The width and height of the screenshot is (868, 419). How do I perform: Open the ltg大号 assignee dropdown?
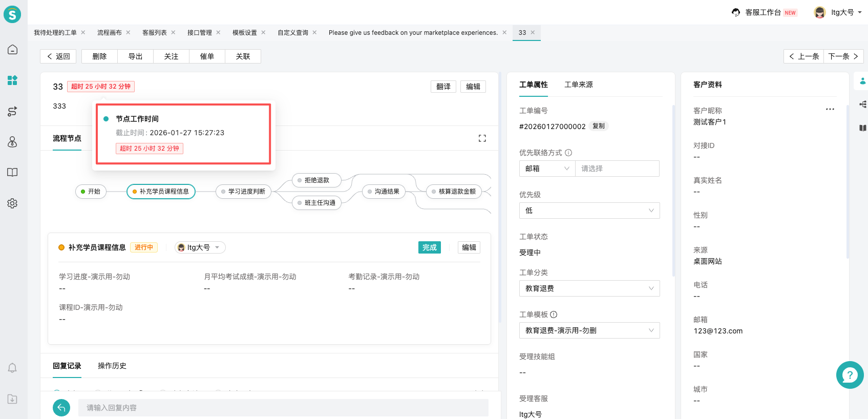200,247
